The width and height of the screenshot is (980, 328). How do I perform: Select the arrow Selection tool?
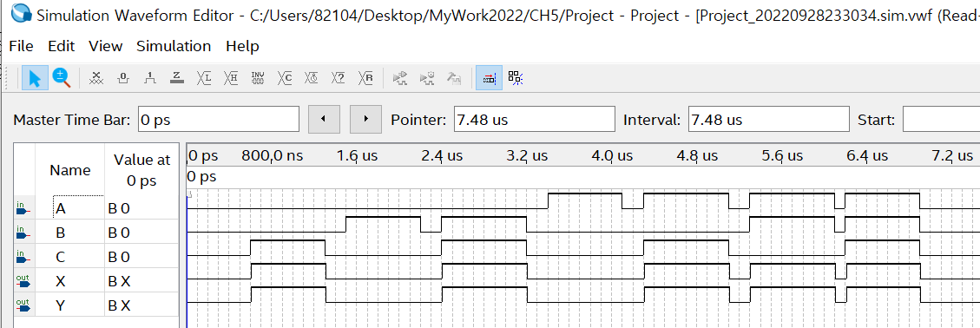click(35, 78)
